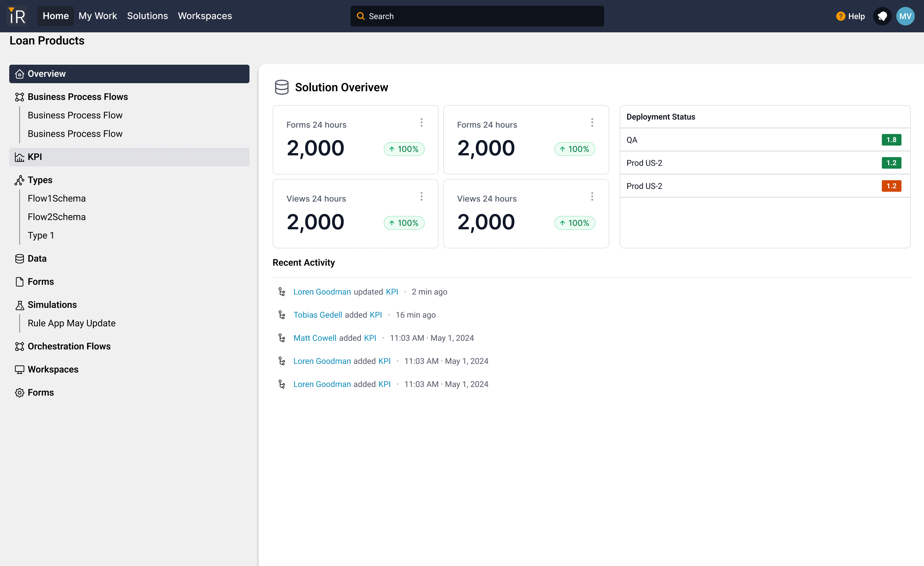The image size is (924, 566).
Task: Select Data in the sidebar
Action: click(37, 259)
